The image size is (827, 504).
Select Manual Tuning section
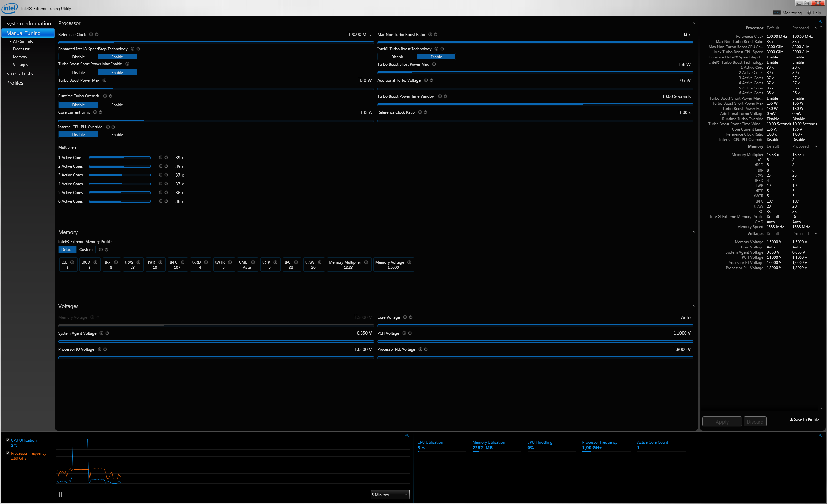coord(28,33)
